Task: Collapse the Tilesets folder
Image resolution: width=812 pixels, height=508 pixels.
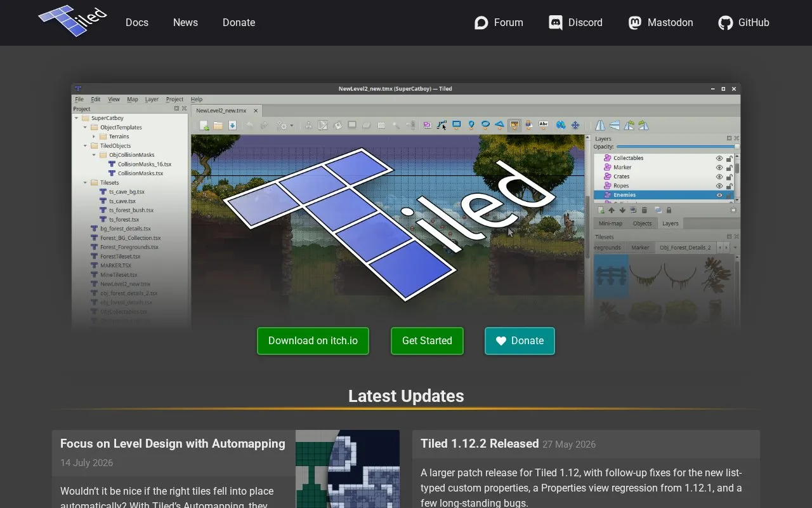Action: click(x=85, y=182)
